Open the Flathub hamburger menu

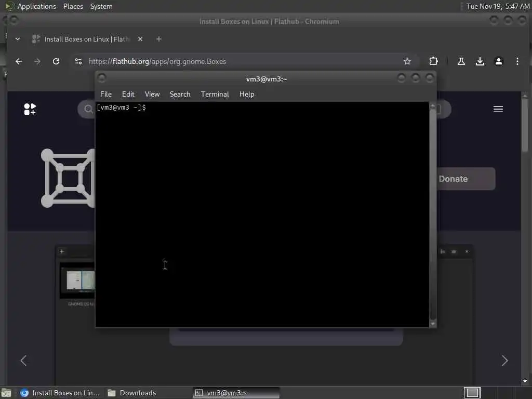pos(498,109)
